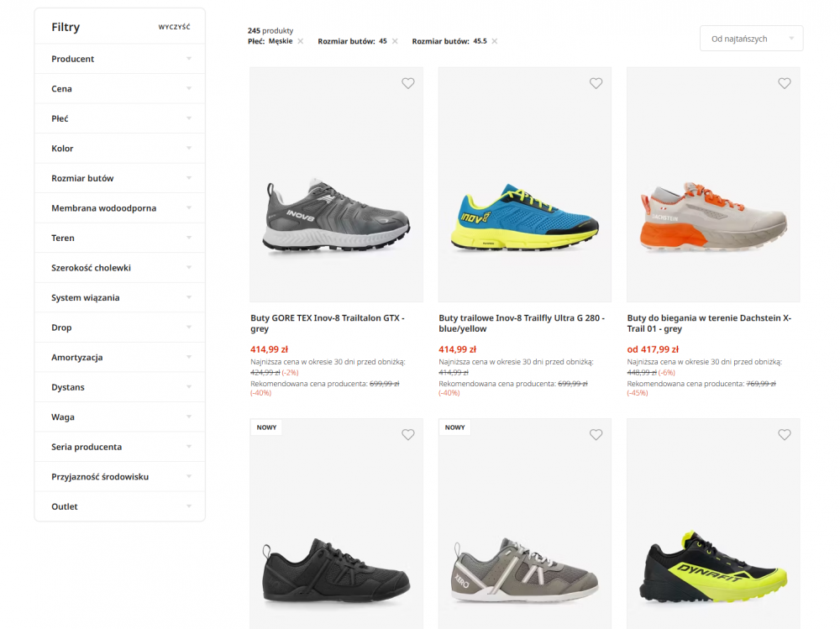This screenshot has height=629, width=840.
Task: Open the blue/yellow Inov-8 Trailfly product image
Action: pos(524,185)
